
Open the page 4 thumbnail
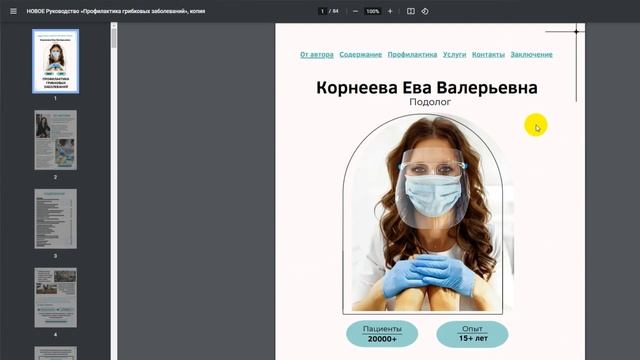coord(56,298)
